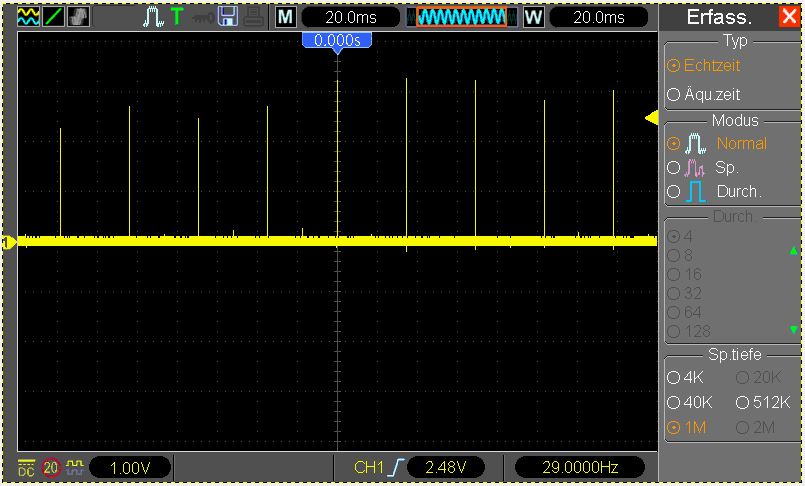Select 4K memory depth
Screen dimensions: 805x486
pyautogui.click(x=685, y=378)
